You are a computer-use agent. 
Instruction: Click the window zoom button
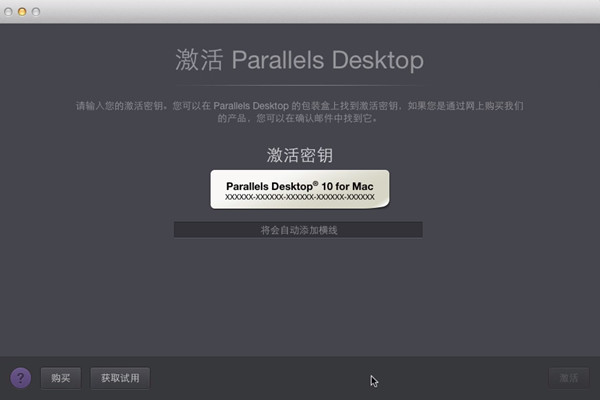pyautogui.click(x=38, y=11)
